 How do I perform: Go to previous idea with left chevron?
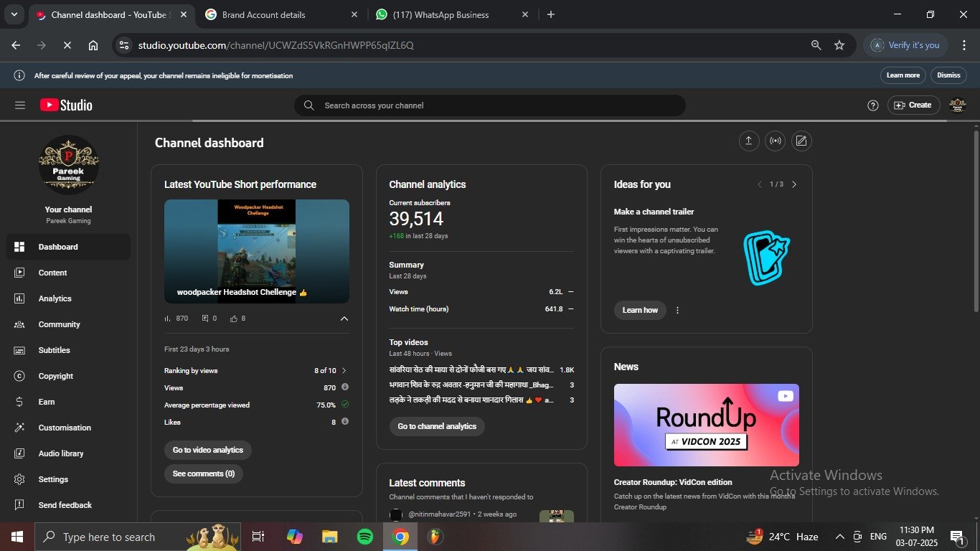[x=760, y=184]
